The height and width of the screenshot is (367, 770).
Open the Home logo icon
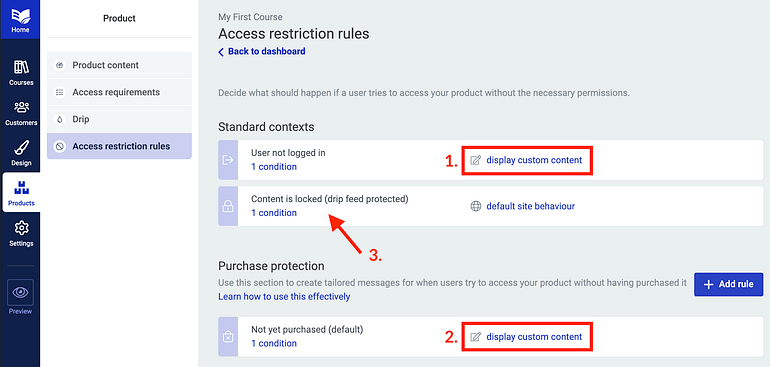pyautogui.click(x=20, y=15)
